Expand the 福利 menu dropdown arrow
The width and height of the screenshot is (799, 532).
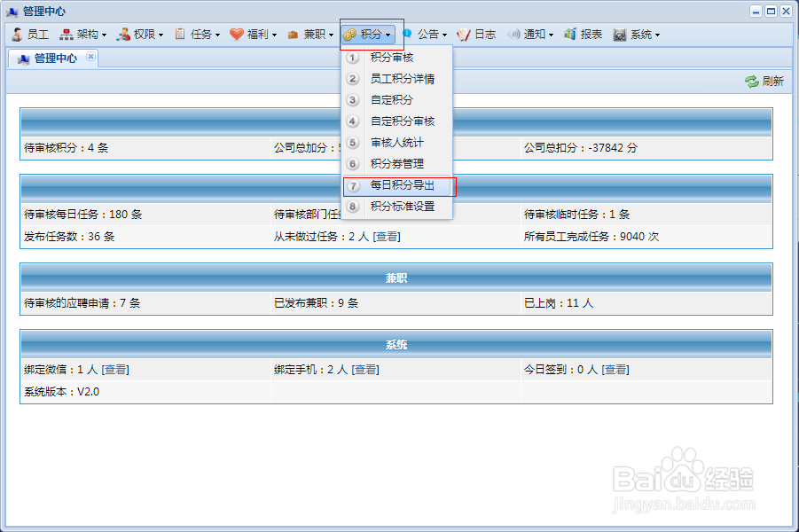(x=274, y=35)
